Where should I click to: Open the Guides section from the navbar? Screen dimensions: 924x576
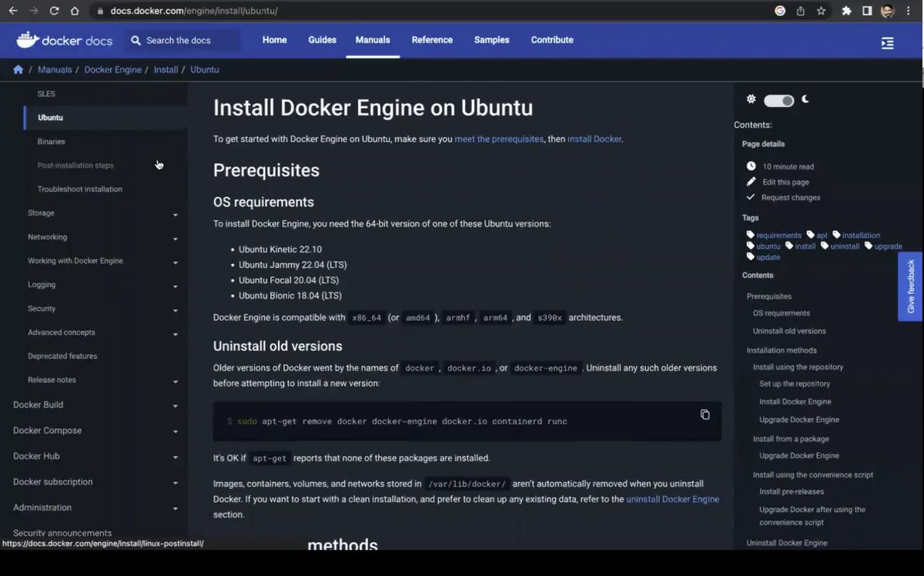[x=322, y=39]
